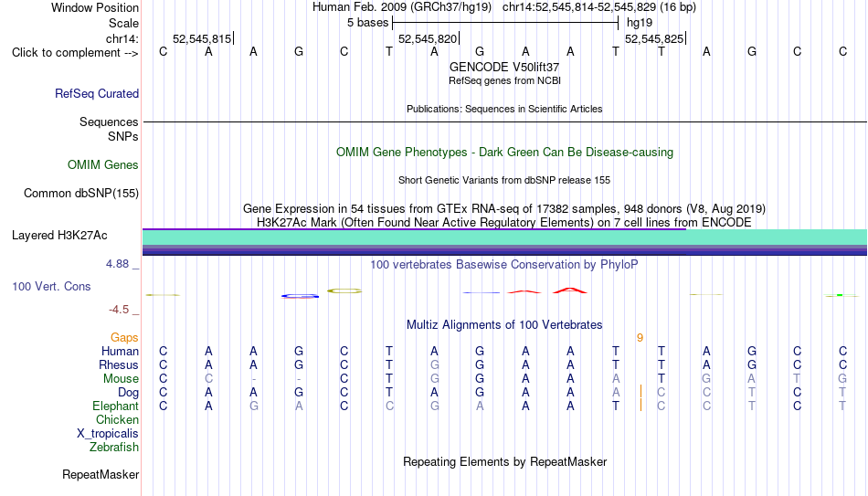Click the RepeatMasker track label
Viewport: 868px width, 496px height.
(101, 474)
